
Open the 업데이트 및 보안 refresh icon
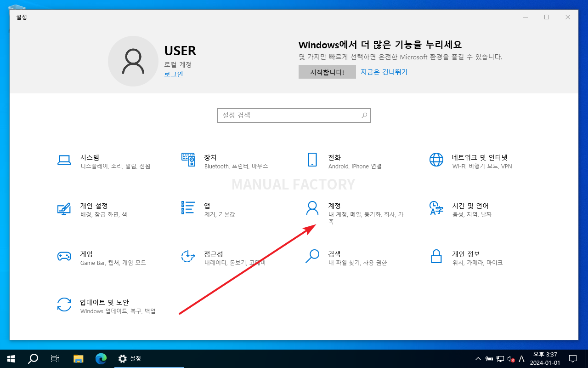point(64,305)
